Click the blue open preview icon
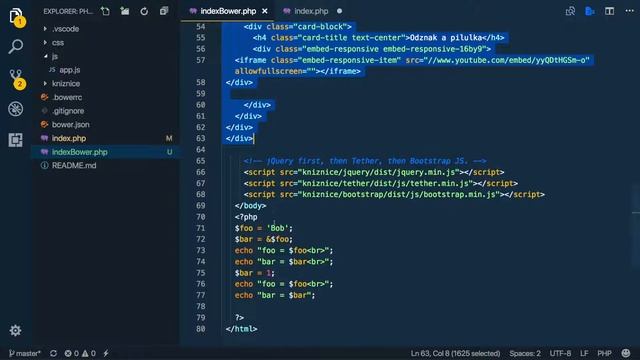 590,11
